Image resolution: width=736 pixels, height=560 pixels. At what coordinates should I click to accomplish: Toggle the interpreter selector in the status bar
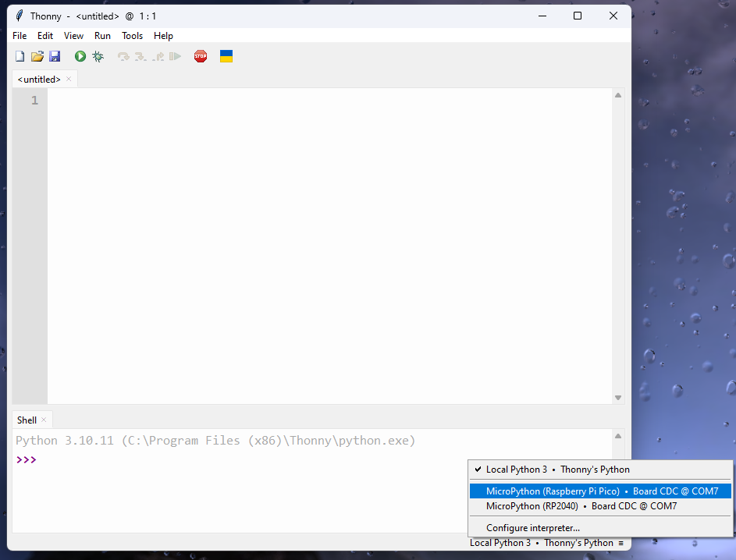click(546, 543)
